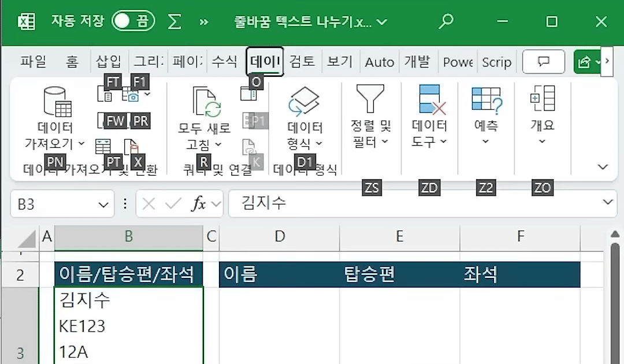This screenshot has height=364, width=624.
Task: Click header cell 탑승편 in column E
Action: click(x=400, y=274)
